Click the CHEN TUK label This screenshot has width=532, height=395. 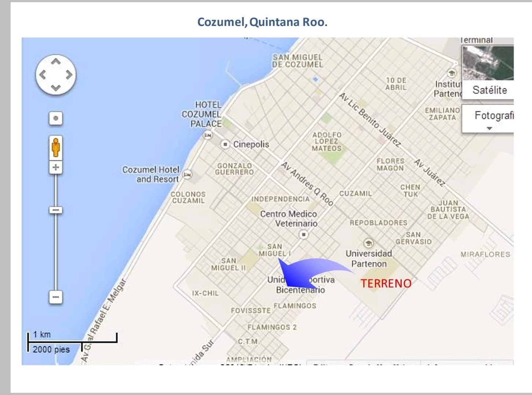(410, 191)
